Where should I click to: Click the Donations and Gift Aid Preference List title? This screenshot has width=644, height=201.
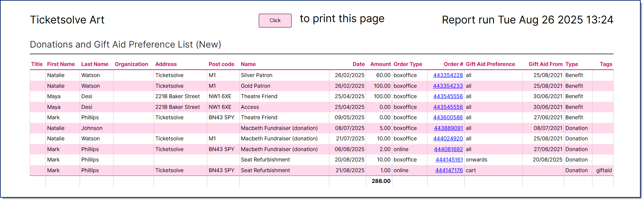126,45
